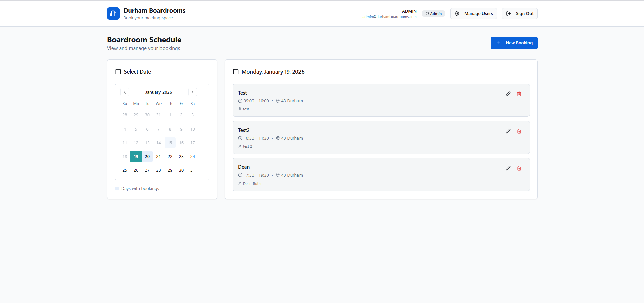644x303 pixels.
Task: Go to next month in calendar
Action: tap(192, 92)
